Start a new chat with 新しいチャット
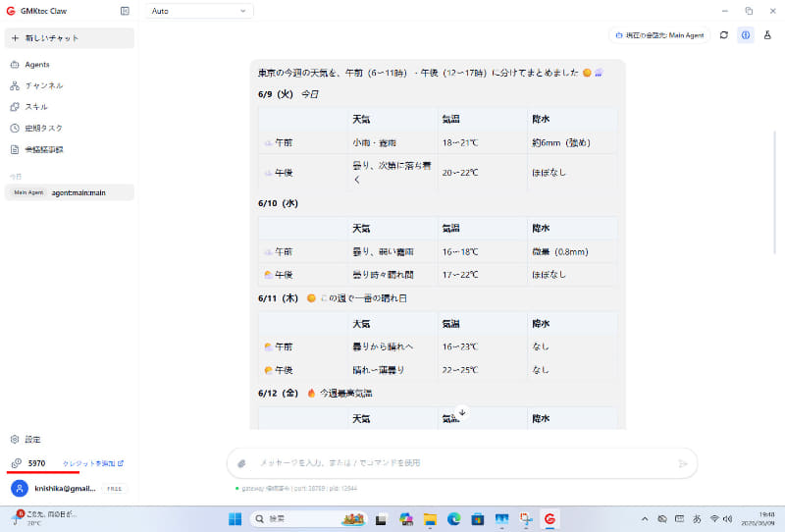The image size is (785, 532). point(70,38)
